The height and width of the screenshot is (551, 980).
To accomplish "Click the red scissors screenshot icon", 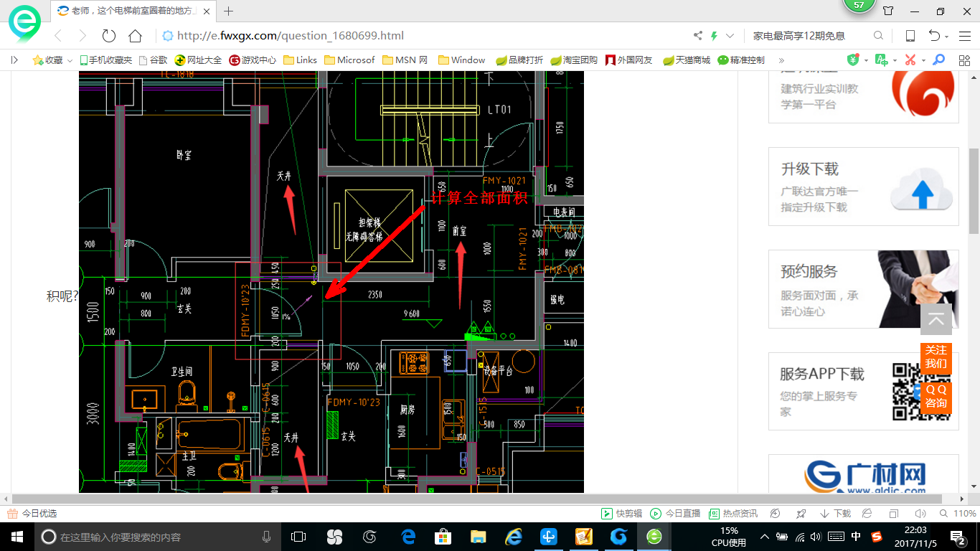I will point(910,60).
